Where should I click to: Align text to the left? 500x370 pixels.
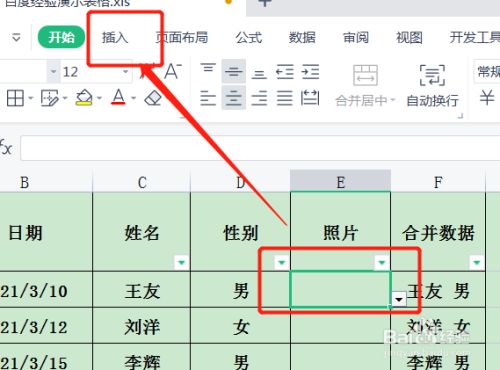(208, 98)
